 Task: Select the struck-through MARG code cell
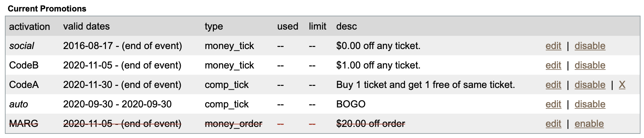click(23, 124)
